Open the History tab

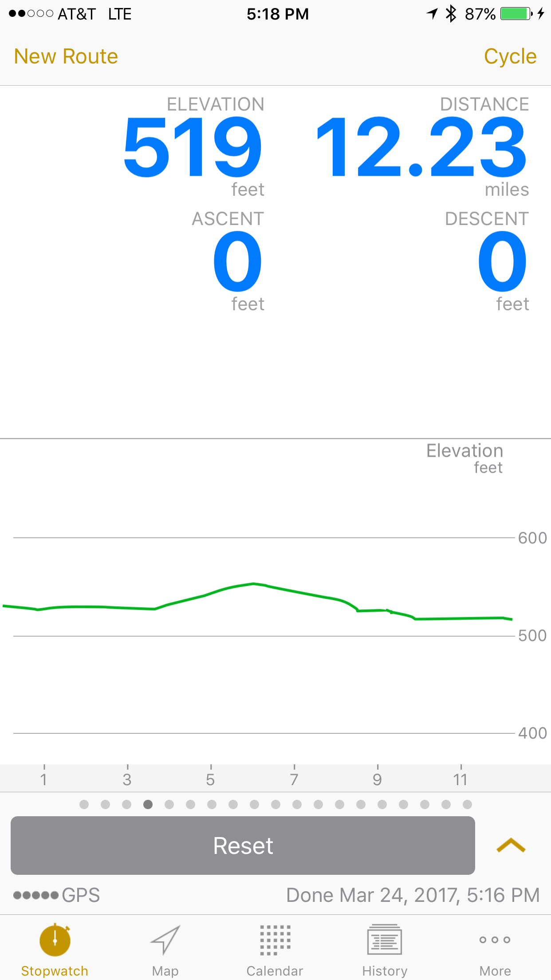[x=385, y=940]
